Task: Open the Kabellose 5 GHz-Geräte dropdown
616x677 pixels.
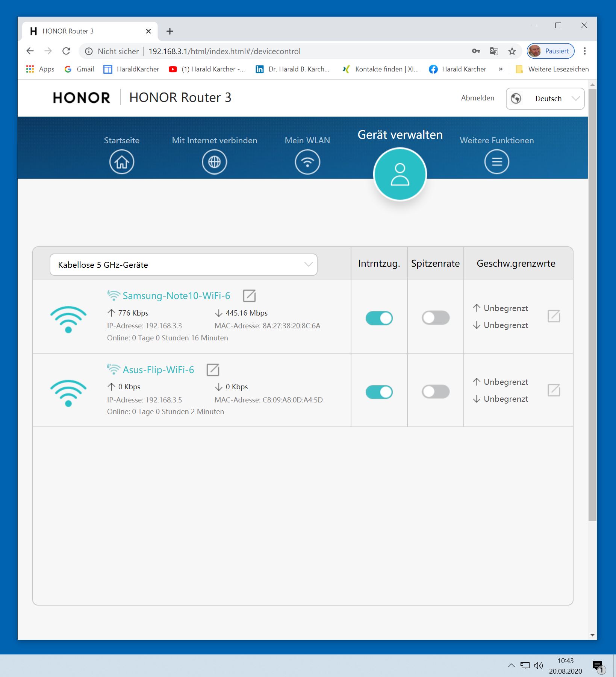Action: click(x=183, y=264)
